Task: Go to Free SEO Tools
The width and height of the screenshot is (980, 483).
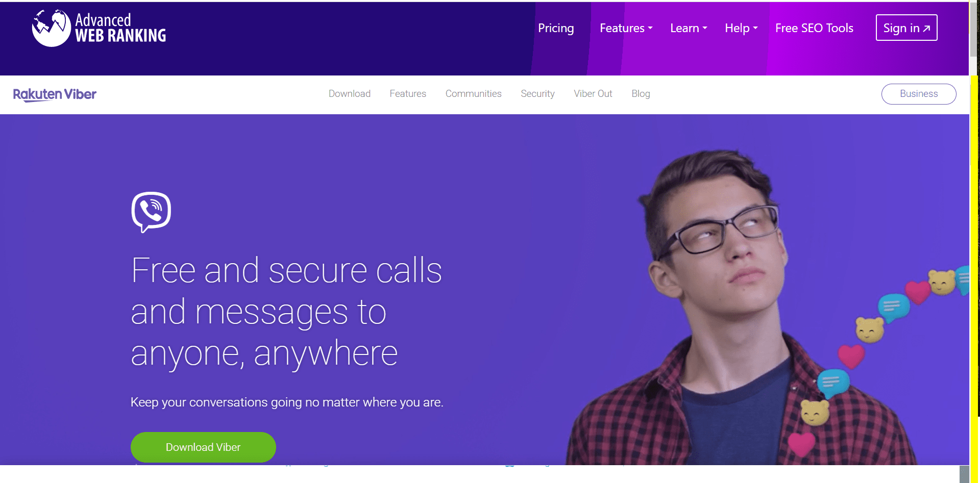Action: (814, 28)
